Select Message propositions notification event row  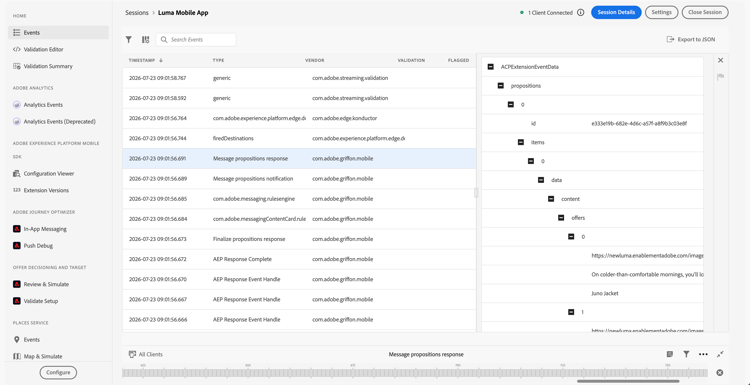click(x=299, y=179)
